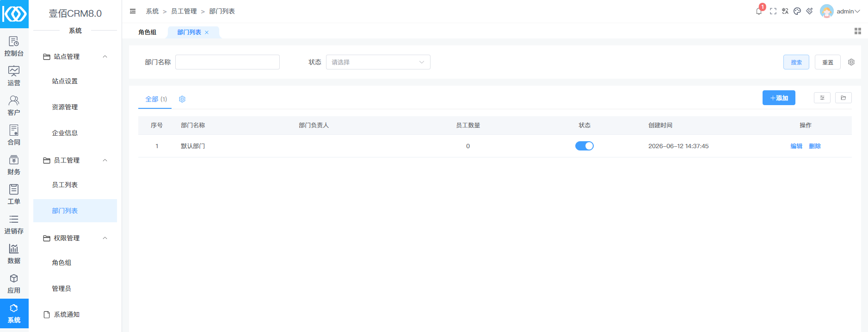
Task: Click the 重置 reset button
Action: (828, 62)
